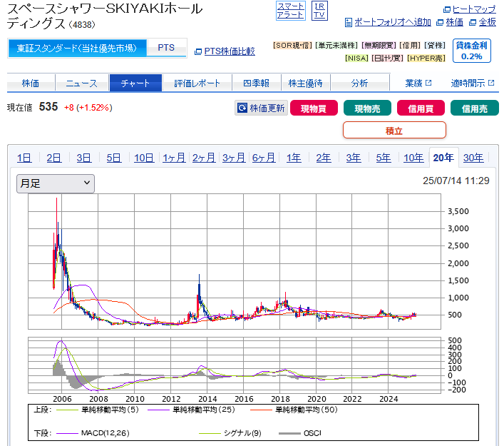Click the 25/07/14 11:29 timestamp
This screenshot has width=504, height=446.
click(x=456, y=181)
